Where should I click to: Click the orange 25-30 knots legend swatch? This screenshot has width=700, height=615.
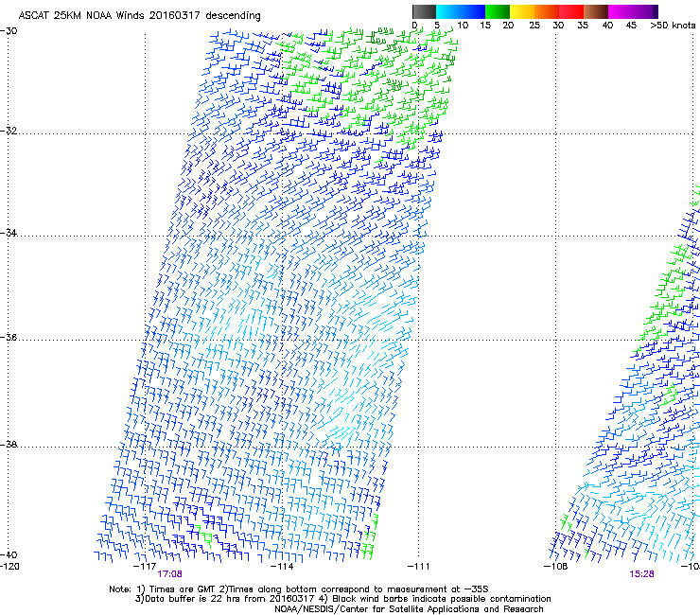547,11
